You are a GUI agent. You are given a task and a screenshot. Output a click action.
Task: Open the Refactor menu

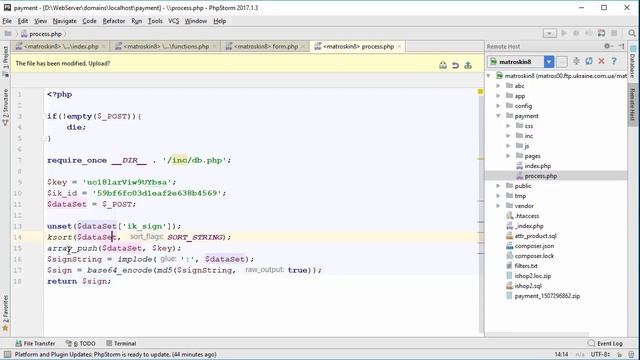click(113, 21)
